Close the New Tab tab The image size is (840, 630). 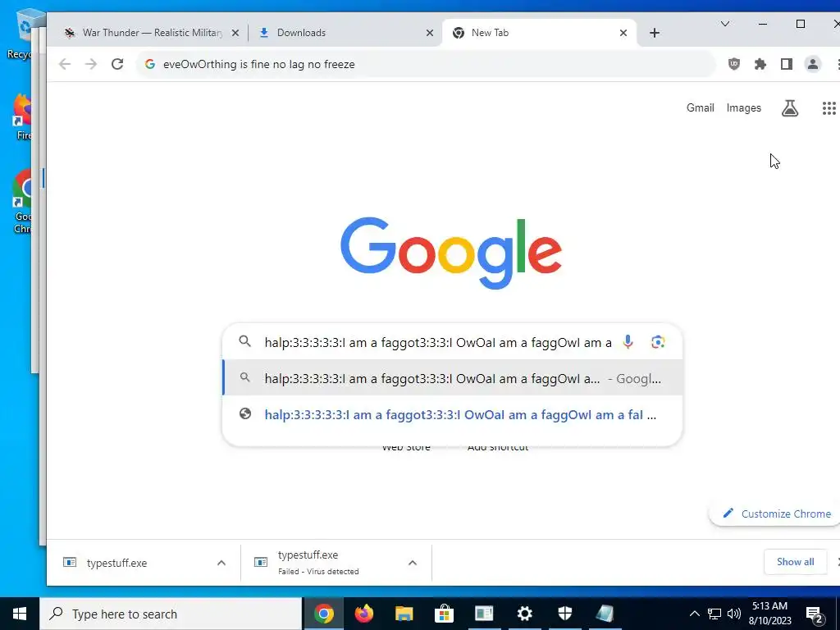click(623, 33)
